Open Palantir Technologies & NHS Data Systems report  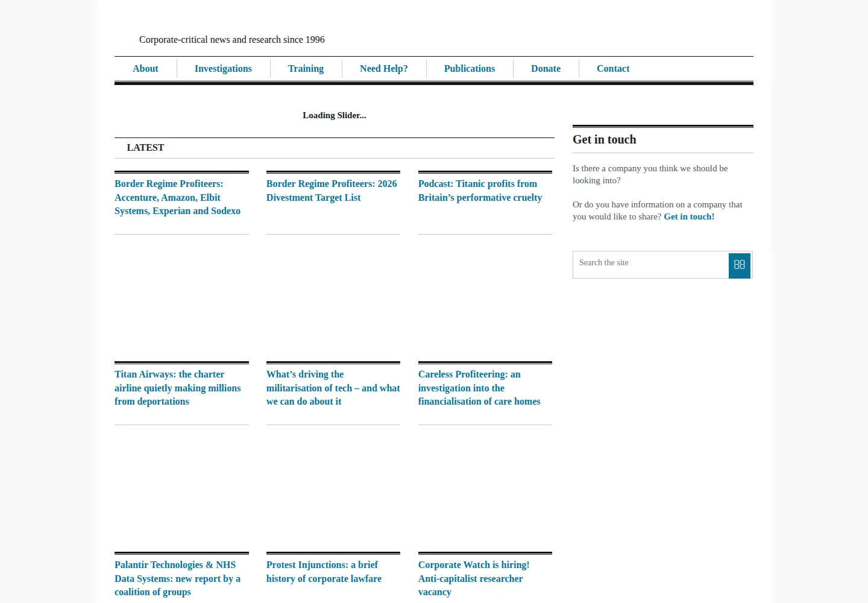[178, 578]
